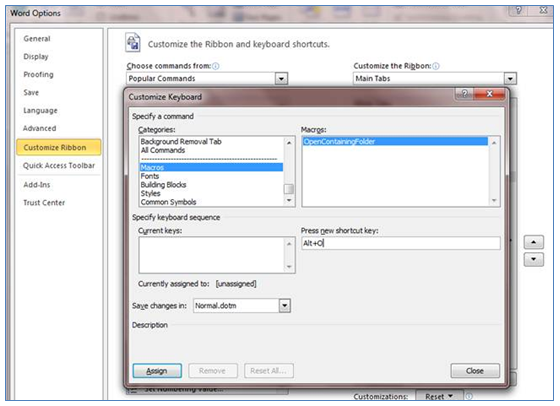The height and width of the screenshot is (406, 560).
Task: Click the Move Up arrow button
Action: [534, 242]
